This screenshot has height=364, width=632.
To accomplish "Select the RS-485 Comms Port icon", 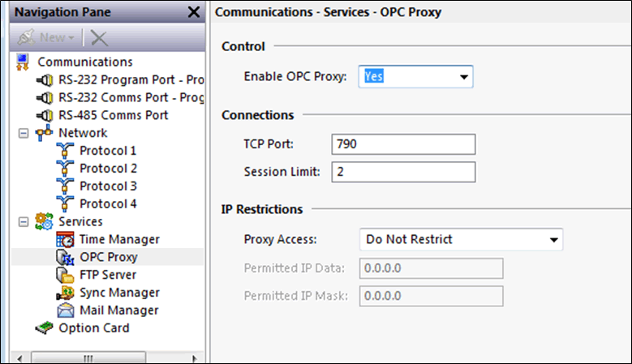I will [x=45, y=116].
